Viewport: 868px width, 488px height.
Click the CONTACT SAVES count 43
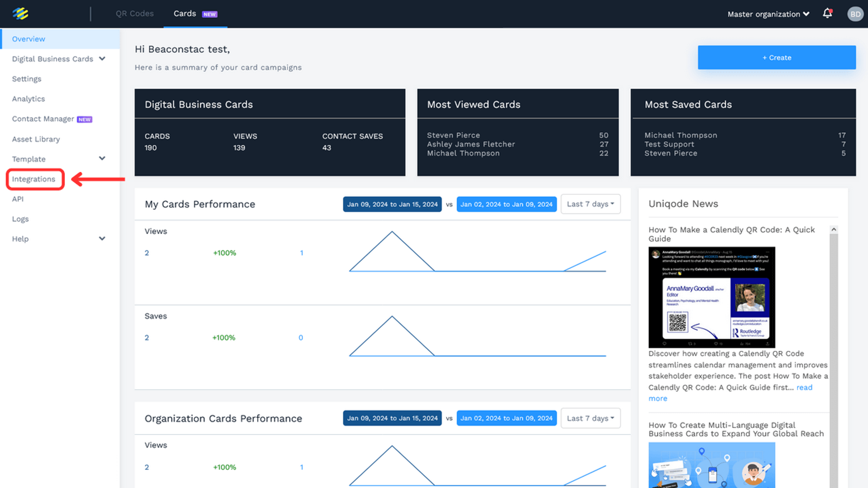point(326,148)
